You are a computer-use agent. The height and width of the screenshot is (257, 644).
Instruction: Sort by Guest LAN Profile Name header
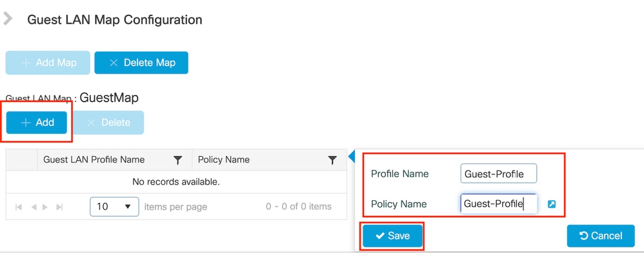click(x=94, y=159)
